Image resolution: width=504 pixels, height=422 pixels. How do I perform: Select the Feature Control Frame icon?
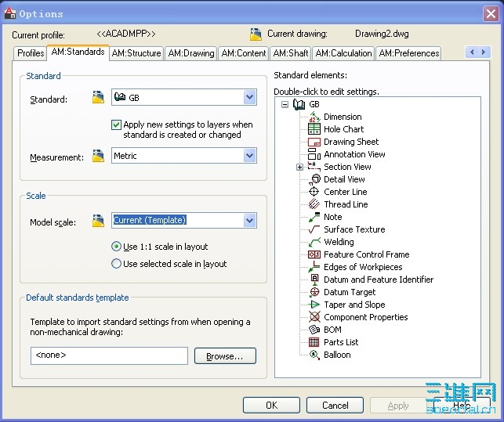pyautogui.click(x=314, y=254)
